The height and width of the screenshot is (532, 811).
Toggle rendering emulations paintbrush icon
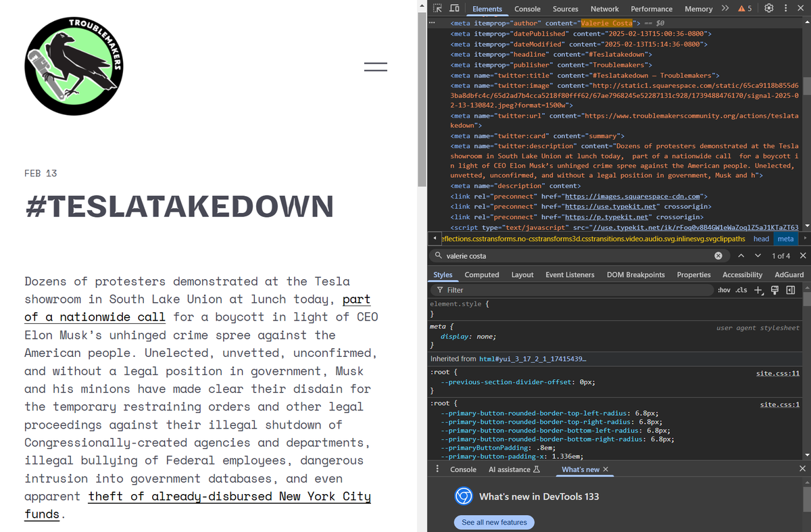tap(774, 290)
